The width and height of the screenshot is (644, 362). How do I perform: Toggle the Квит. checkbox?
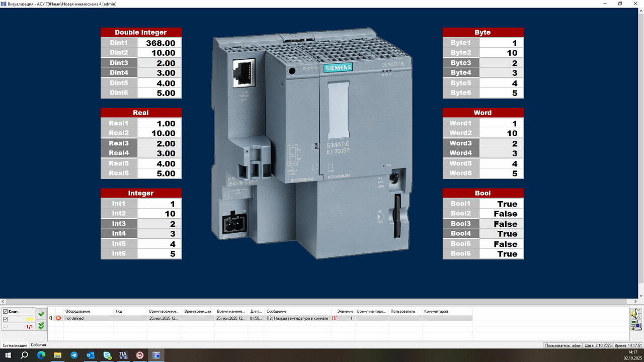pos(6,312)
